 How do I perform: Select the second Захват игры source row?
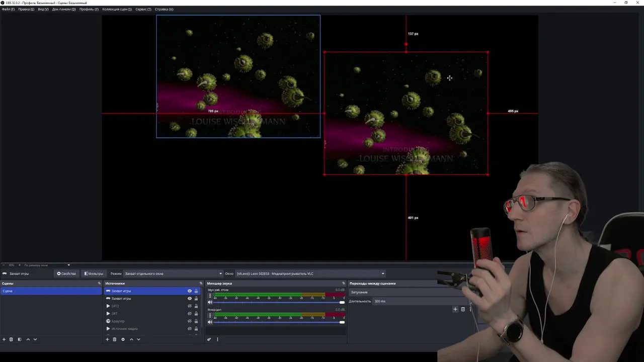pyautogui.click(x=152, y=299)
